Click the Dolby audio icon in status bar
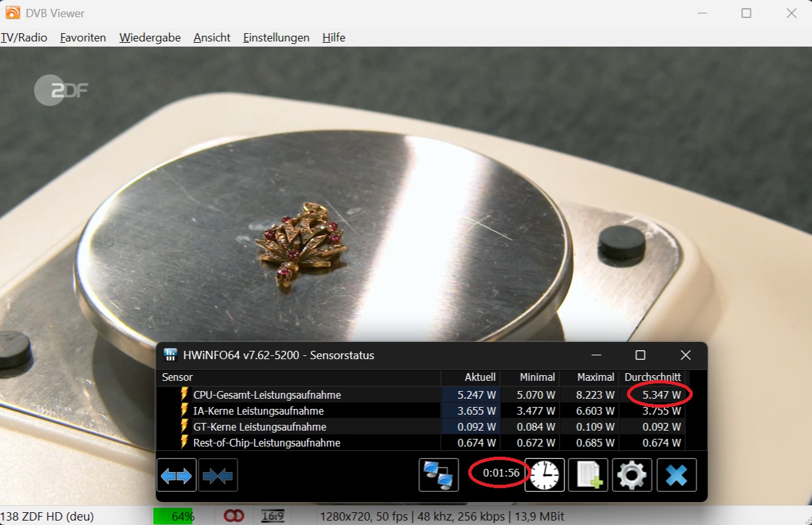 234,516
